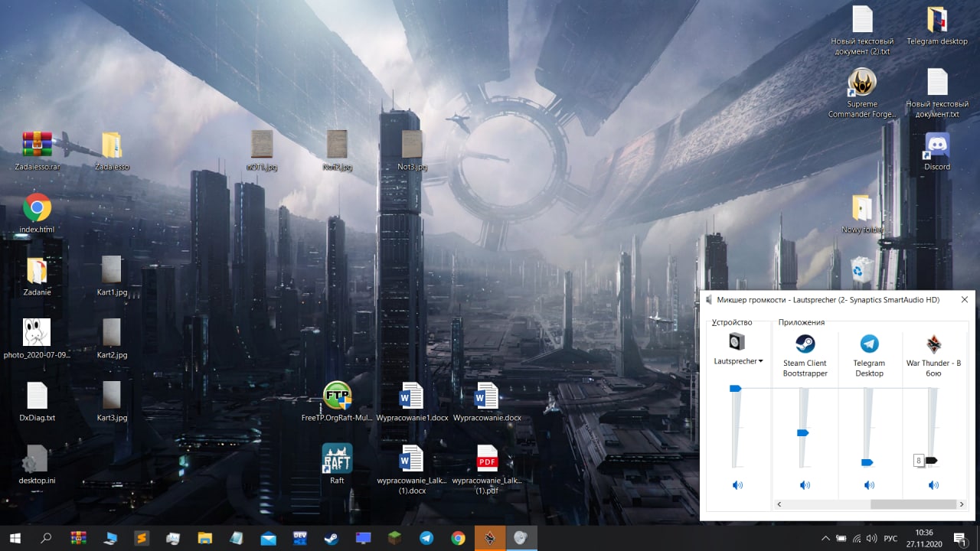Image resolution: width=980 pixels, height=551 pixels.
Task: Click the War Thunder icon in the mixer
Action: (933, 343)
